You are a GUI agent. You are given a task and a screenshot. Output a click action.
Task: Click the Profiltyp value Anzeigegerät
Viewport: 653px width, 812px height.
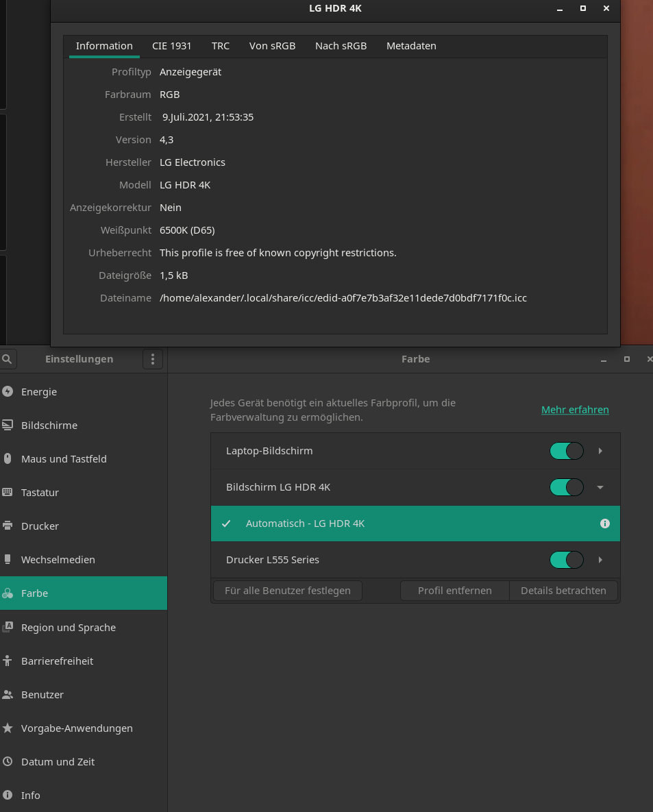point(190,73)
